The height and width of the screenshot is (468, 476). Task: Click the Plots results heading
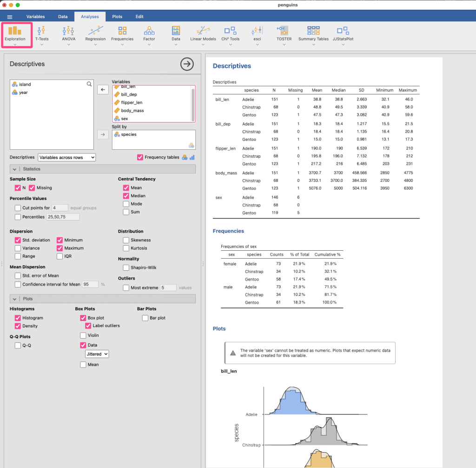219,329
